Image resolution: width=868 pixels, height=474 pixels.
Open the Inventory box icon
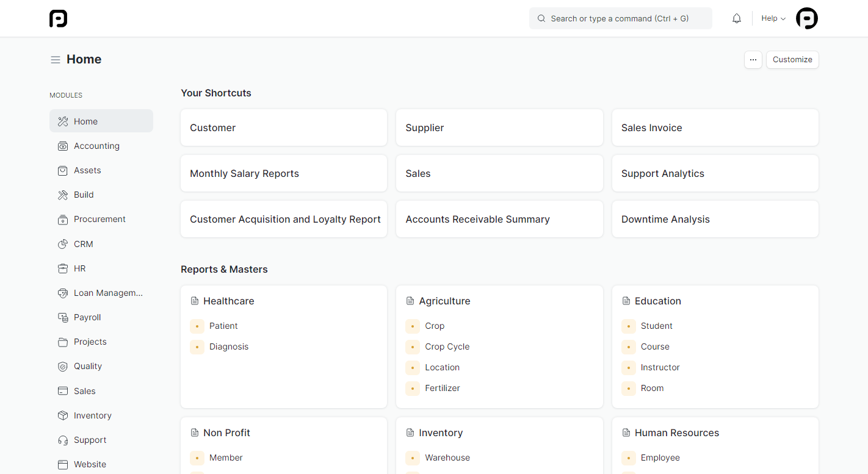point(63,415)
